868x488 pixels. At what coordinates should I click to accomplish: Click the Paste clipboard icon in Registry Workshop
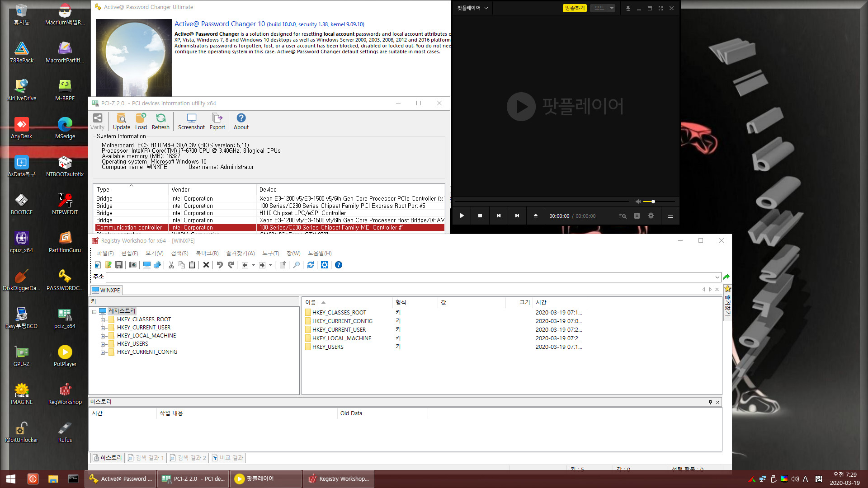(x=192, y=265)
